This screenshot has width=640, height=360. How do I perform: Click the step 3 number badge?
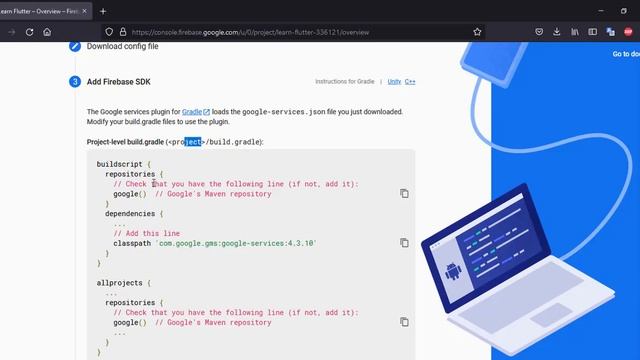click(75, 82)
